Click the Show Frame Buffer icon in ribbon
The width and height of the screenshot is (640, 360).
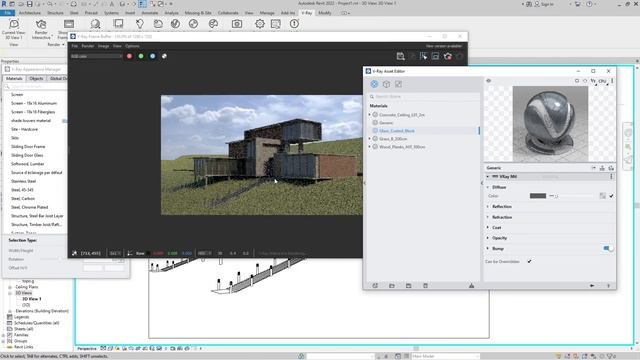coord(69,24)
